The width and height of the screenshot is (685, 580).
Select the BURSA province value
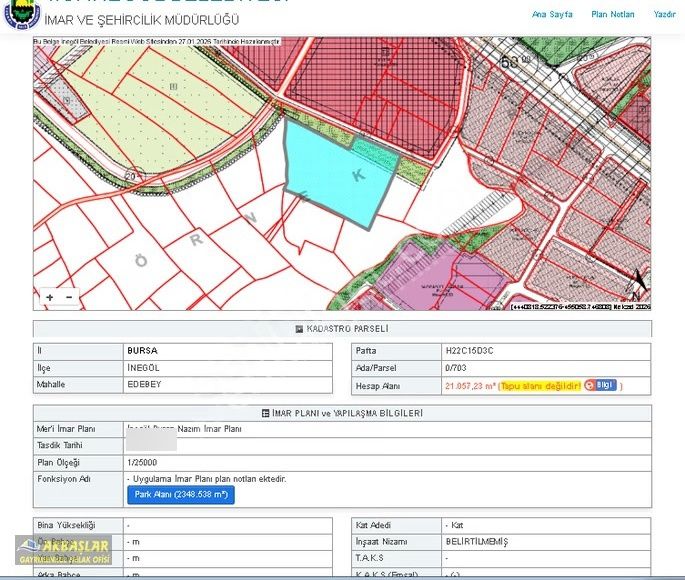point(142,351)
